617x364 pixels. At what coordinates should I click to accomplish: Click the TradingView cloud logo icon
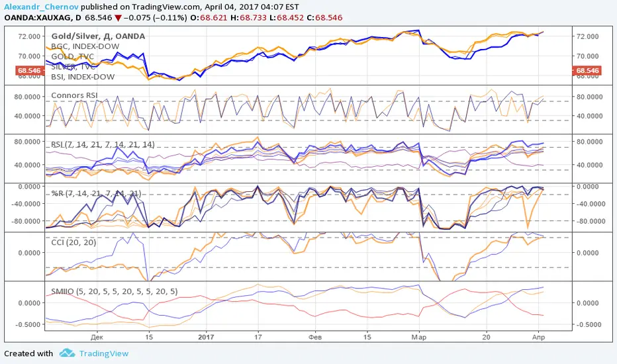(x=68, y=353)
